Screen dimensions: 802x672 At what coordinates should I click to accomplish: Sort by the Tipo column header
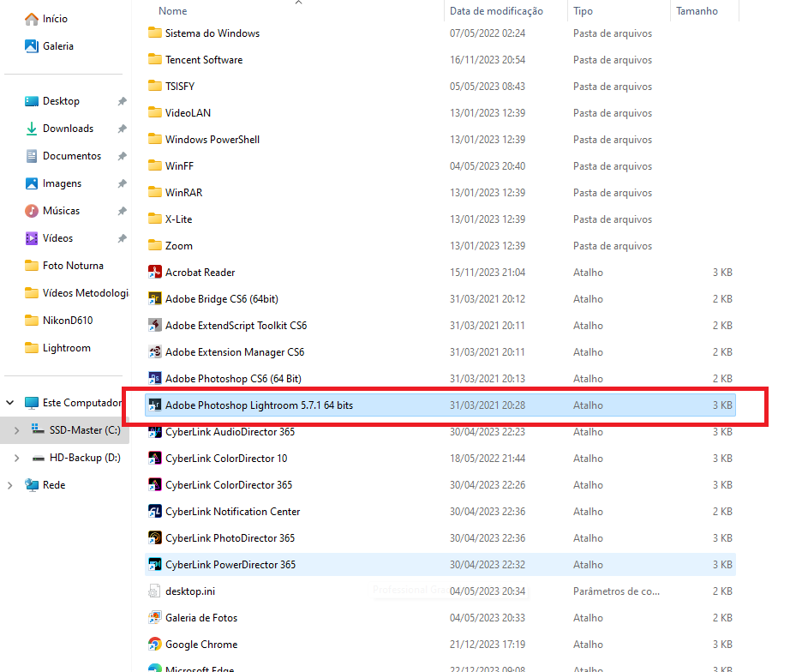[583, 11]
